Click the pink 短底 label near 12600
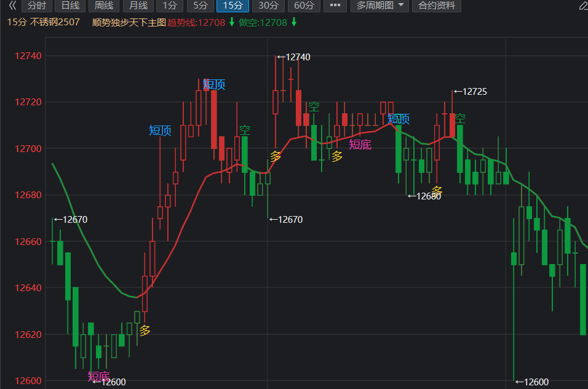588x389 pixels. (x=98, y=376)
